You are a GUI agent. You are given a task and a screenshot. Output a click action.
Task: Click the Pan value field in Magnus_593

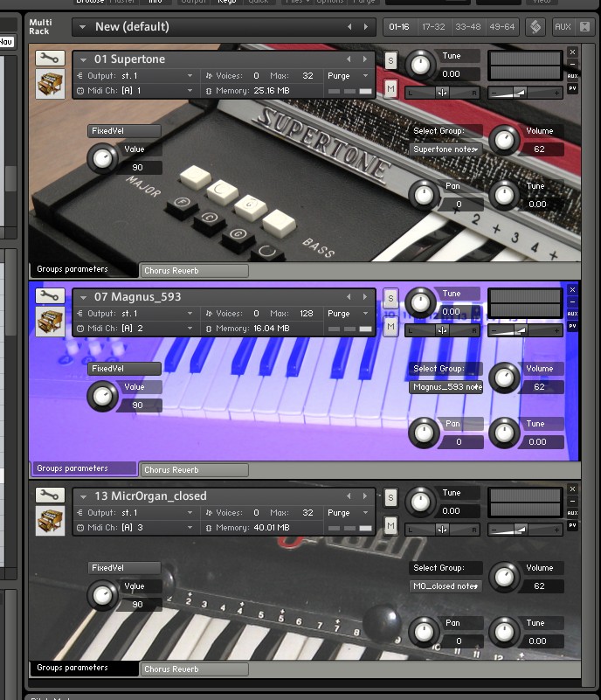[x=452, y=442]
